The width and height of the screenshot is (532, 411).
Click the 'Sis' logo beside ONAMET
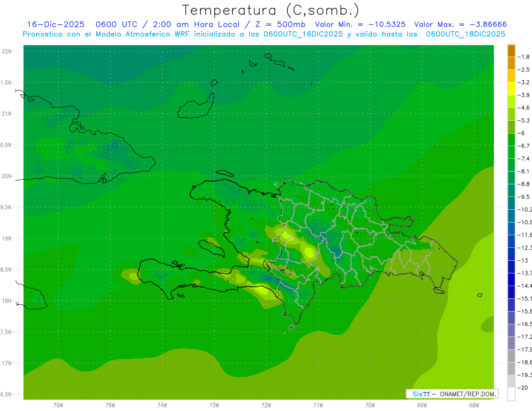pos(417,394)
